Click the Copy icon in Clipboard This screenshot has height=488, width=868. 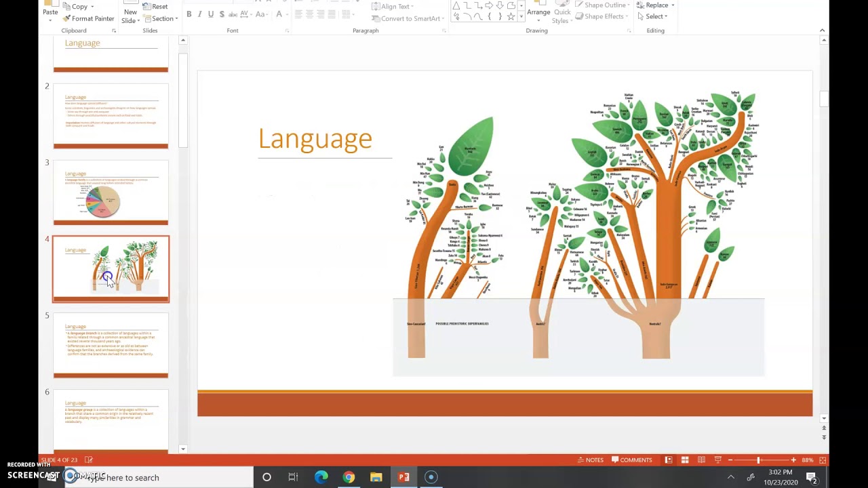click(x=66, y=7)
